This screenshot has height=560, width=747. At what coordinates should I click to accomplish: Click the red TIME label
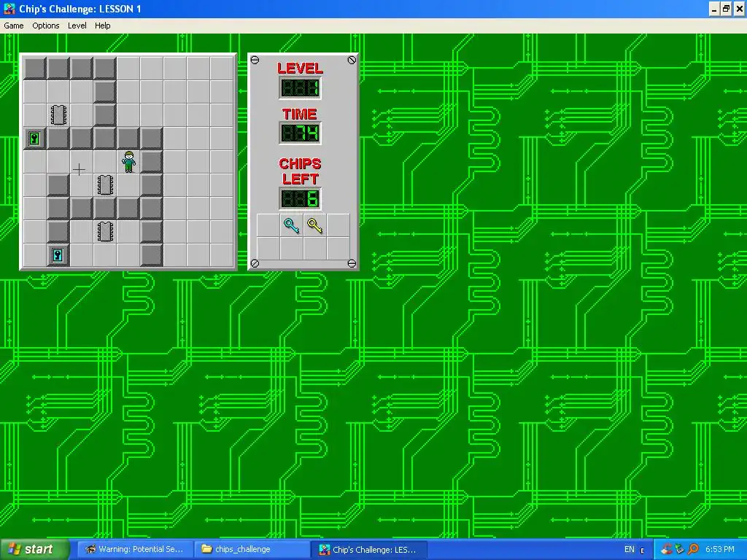(300, 114)
